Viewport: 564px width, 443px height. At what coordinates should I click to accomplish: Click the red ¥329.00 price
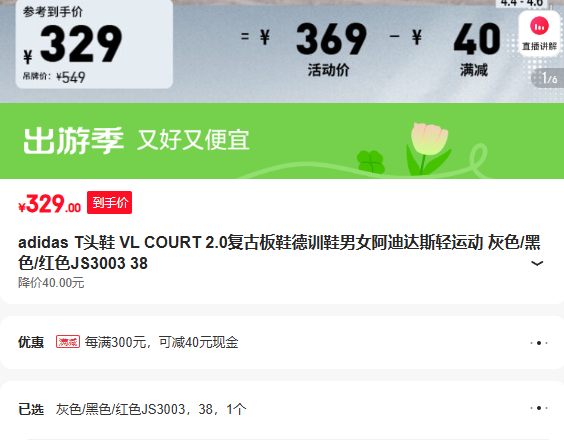pos(50,204)
